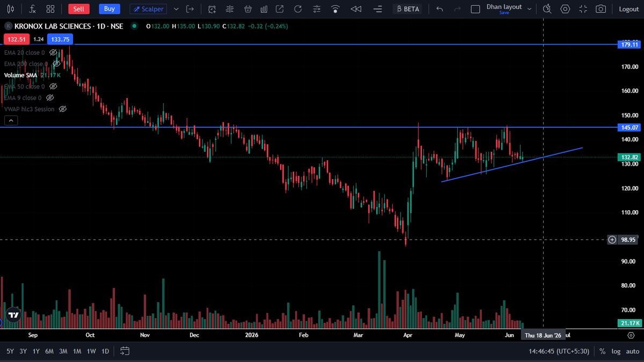644x362 pixels.
Task: Click the pop-out external link icon
Action: [280, 9]
